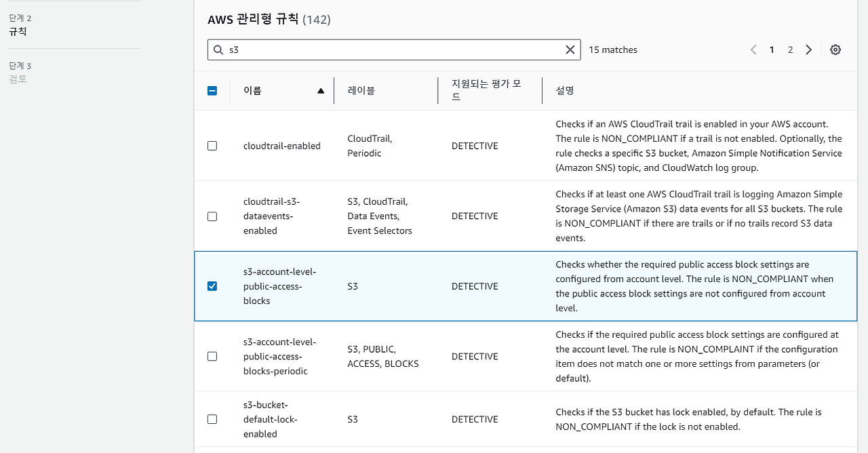Click s3-account-level-public-access-blocks rule name
The height and width of the screenshot is (453, 868).
tap(279, 286)
